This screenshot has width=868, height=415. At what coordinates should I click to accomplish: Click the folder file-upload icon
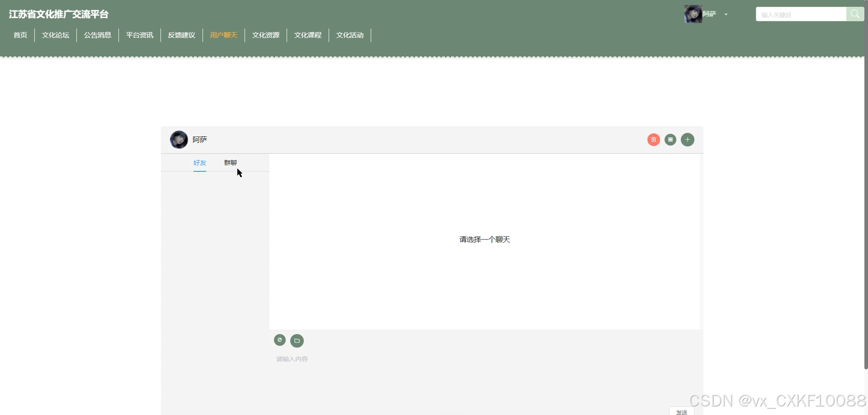pos(297,340)
